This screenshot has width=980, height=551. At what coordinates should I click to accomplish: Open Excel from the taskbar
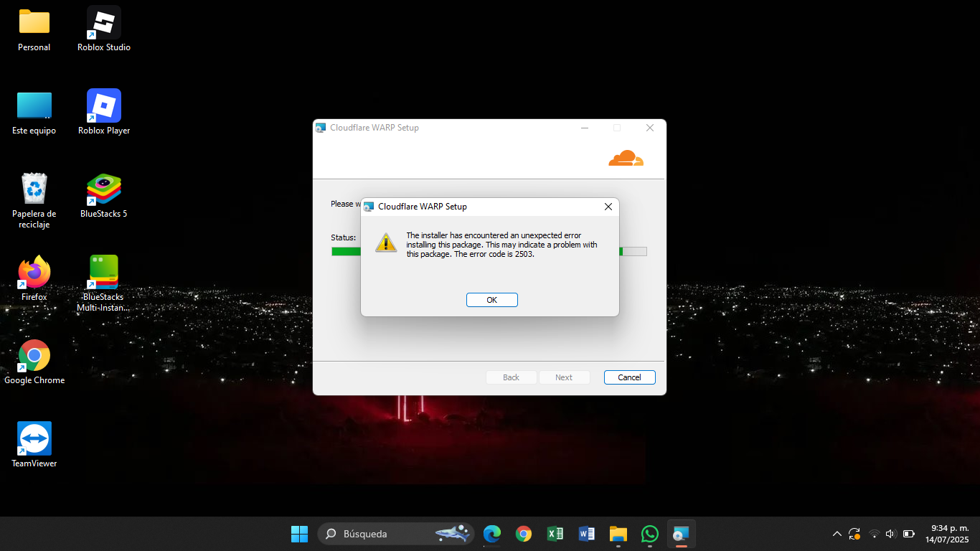555,534
